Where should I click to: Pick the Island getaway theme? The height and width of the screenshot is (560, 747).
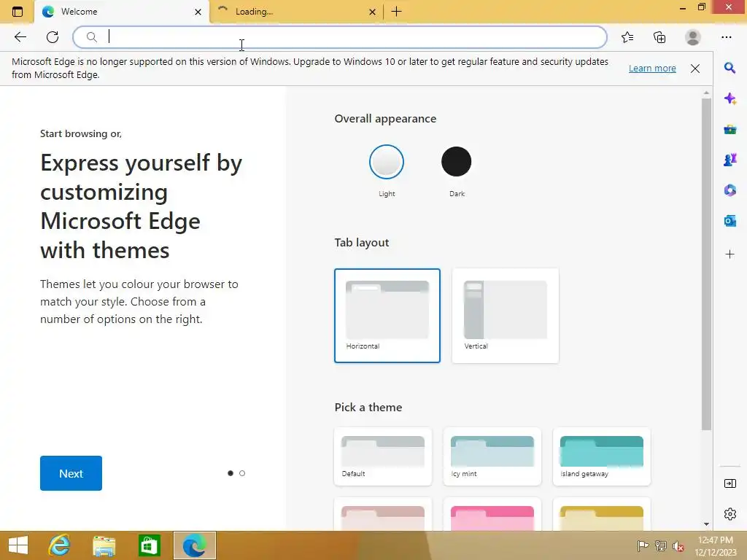coord(602,456)
